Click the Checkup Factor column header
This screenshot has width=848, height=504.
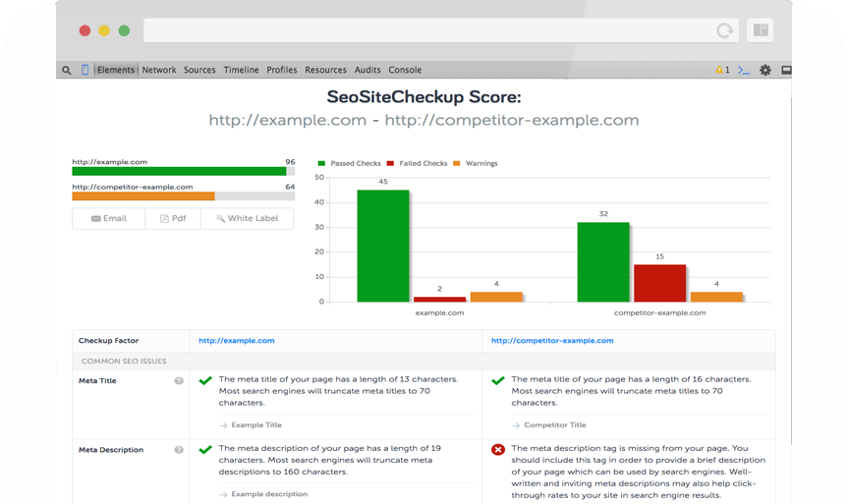pos(108,341)
